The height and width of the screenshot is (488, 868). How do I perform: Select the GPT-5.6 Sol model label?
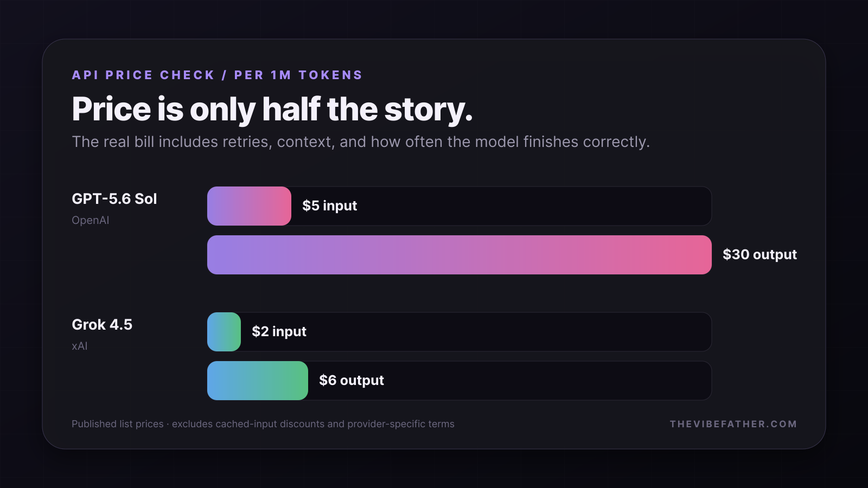coord(114,199)
